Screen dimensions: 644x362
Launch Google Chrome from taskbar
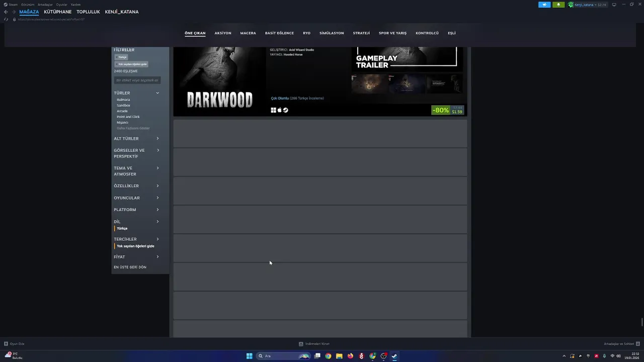pos(328,356)
